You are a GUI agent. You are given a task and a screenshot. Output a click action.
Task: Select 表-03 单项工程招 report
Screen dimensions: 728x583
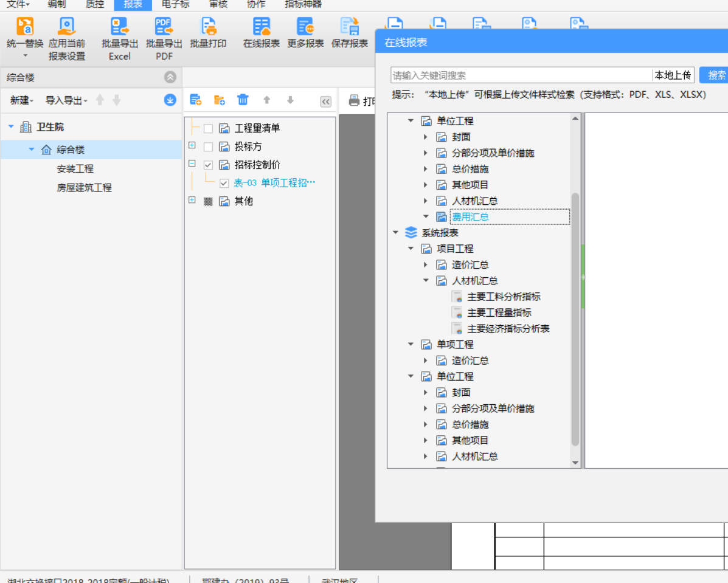click(274, 183)
